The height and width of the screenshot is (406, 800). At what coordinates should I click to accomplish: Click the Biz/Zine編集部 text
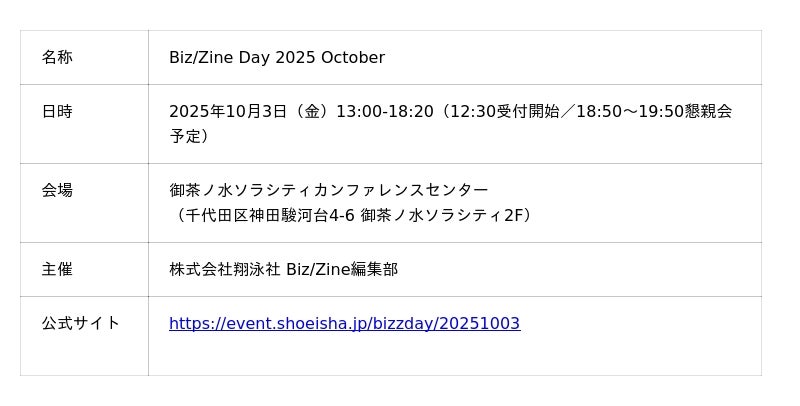342,269
